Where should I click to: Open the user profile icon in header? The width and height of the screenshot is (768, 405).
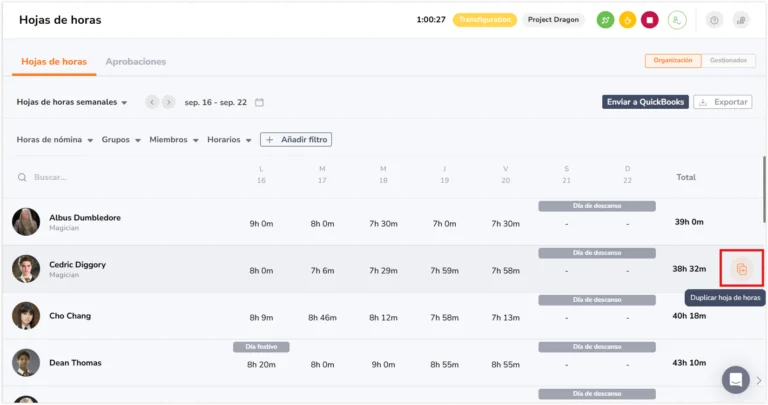677,20
